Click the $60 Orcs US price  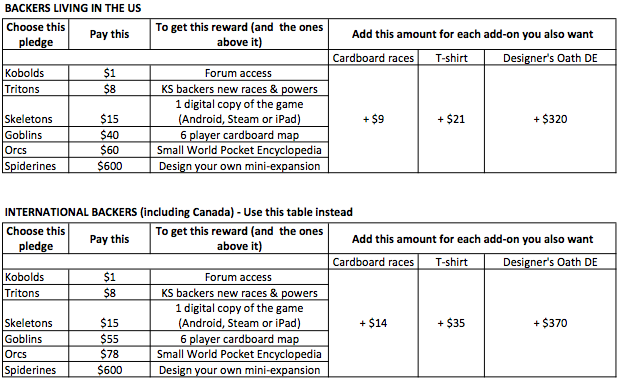click(x=110, y=150)
